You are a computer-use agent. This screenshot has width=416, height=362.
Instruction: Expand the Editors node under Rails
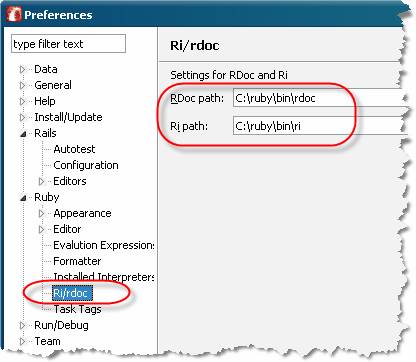[x=41, y=181]
